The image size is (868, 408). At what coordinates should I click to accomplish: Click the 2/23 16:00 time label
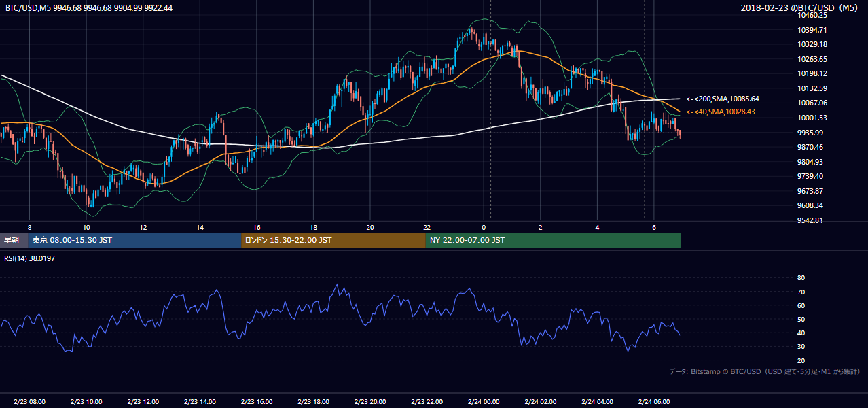coord(255,401)
